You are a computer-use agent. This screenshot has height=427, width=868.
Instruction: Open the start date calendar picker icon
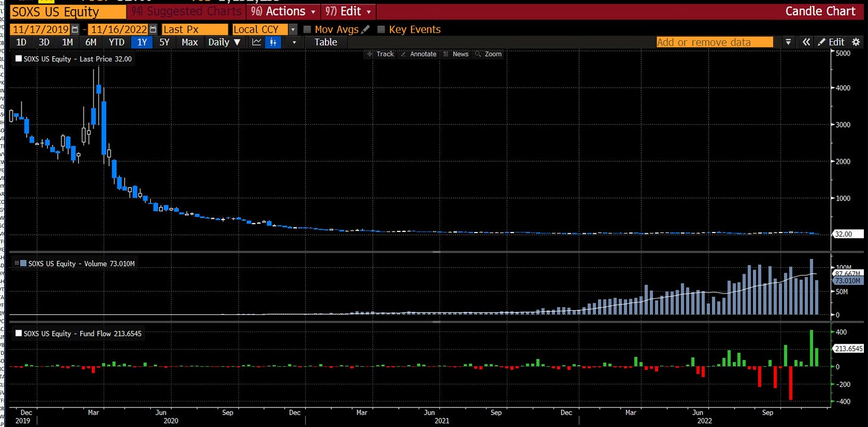(x=75, y=29)
